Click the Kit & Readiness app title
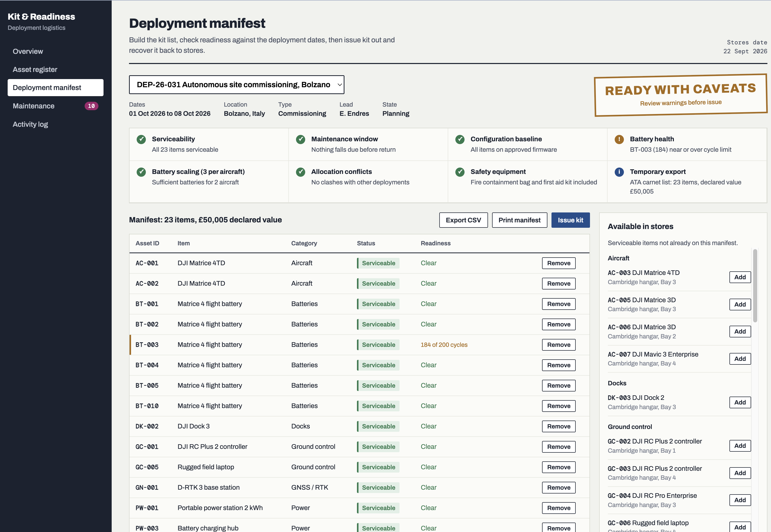The image size is (771, 532). [x=41, y=17]
